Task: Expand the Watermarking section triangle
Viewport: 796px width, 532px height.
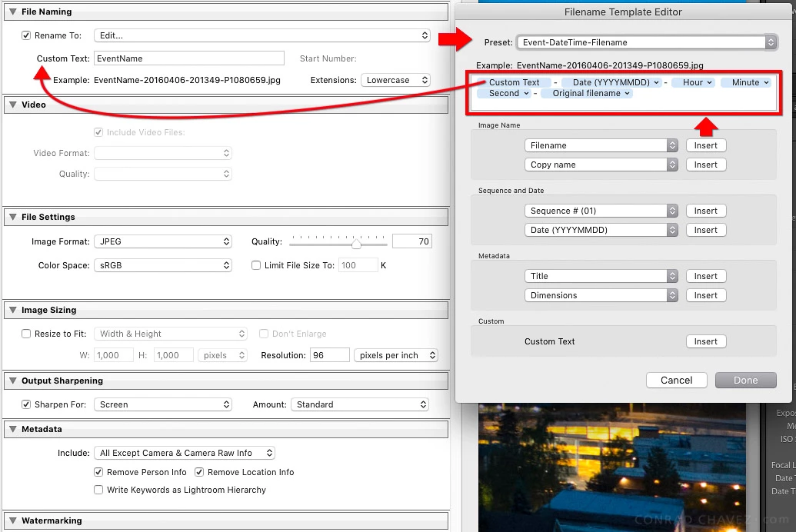Action: click(x=13, y=520)
